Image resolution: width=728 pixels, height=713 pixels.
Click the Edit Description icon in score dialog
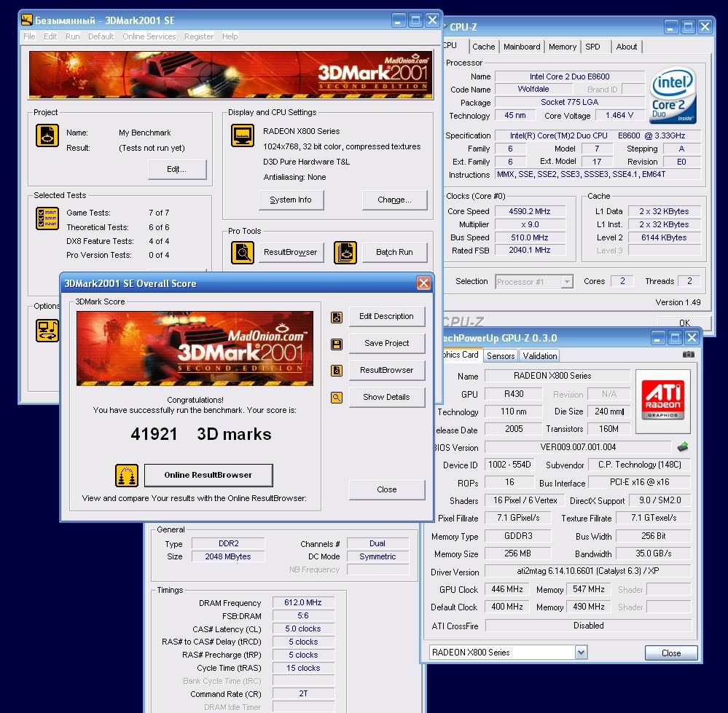pyautogui.click(x=337, y=318)
